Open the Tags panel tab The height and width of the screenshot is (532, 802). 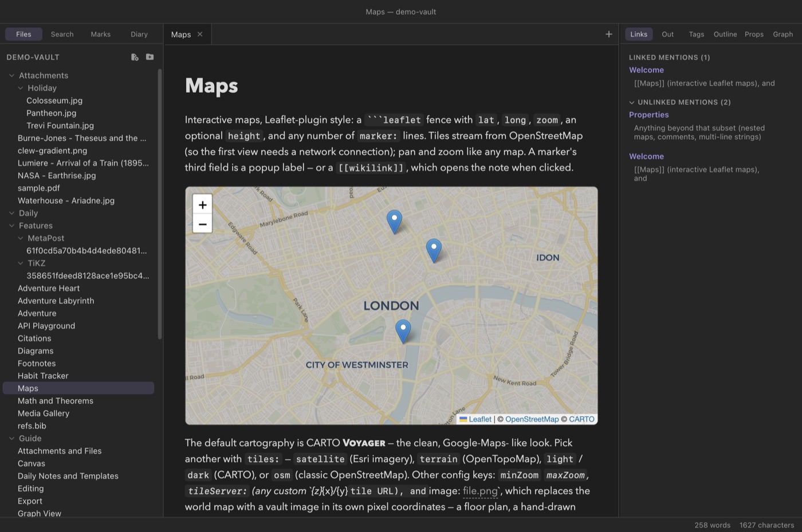pyautogui.click(x=697, y=34)
